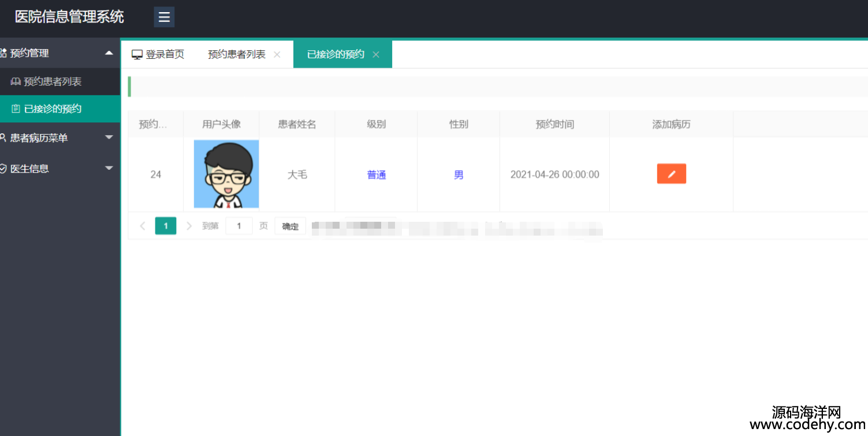Click the 2021-04-26 00:00:00 time cell
Screen dimensions: 868x436
pyautogui.click(x=554, y=174)
